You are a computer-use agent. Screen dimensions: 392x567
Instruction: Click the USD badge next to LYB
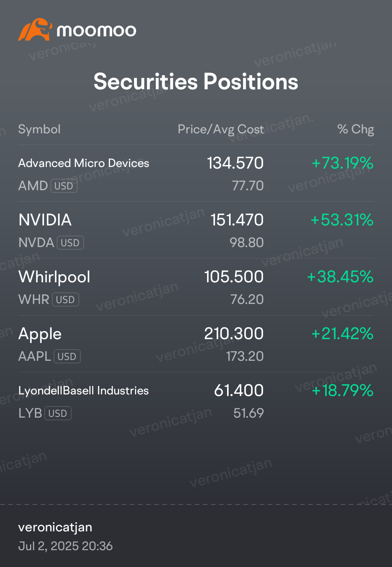point(58,413)
